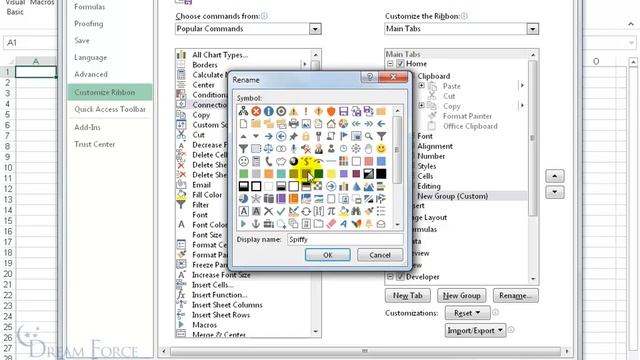The height and width of the screenshot is (360, 640).
Task: Expand the Paste command node
Action: [x=422, y=86]
